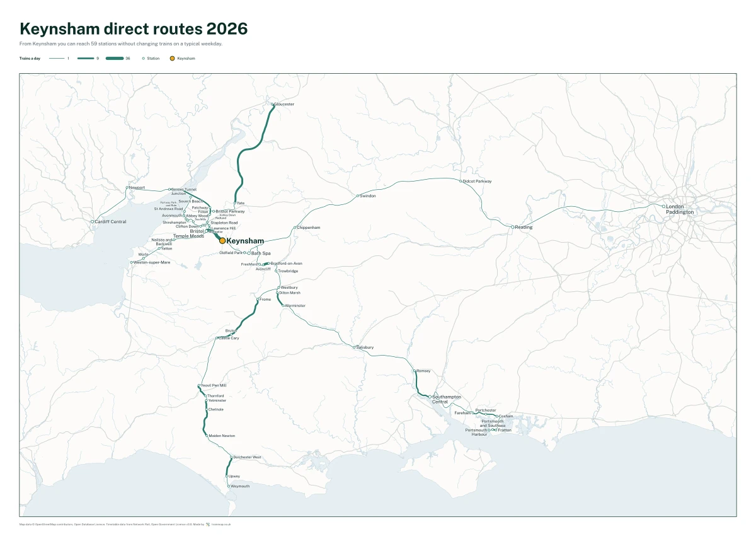Image resolution: width=756 pixels, height=541 pixels.
Task: Click the 'Dilton Marsh' station label
Action: [x=290, y=293]
